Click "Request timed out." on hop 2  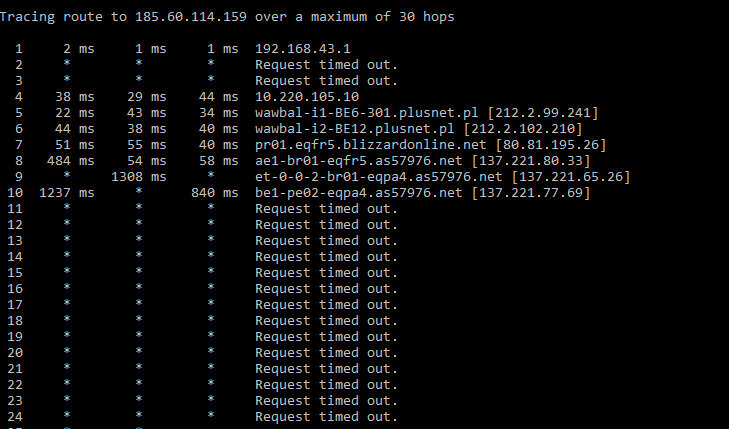click(327, 64)
